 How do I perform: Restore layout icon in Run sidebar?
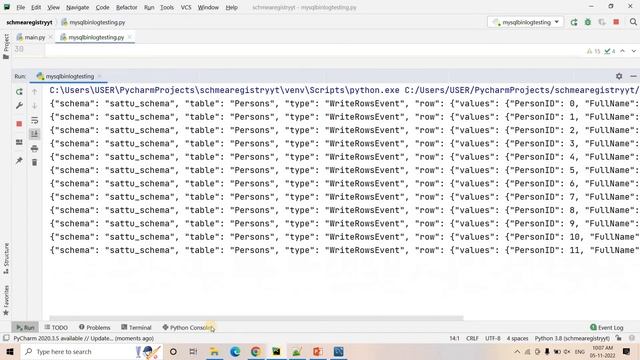(19, 142)
